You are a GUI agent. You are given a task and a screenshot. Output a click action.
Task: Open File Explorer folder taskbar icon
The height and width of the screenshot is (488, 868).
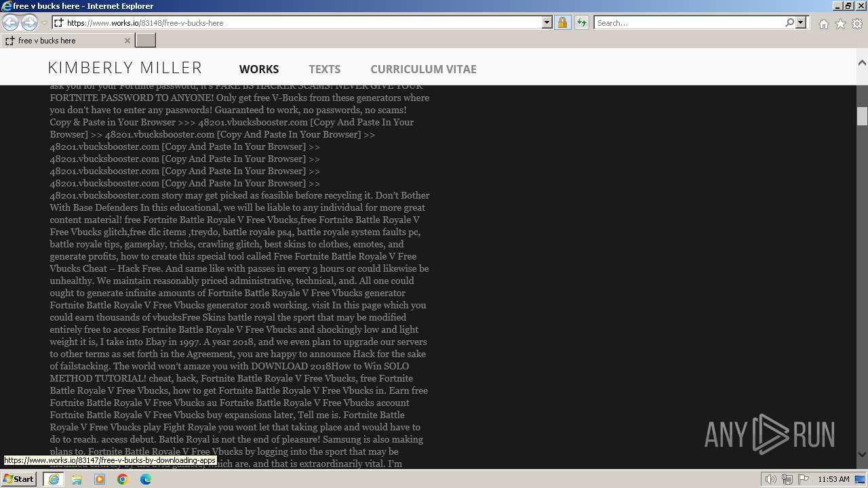[77, 479]
